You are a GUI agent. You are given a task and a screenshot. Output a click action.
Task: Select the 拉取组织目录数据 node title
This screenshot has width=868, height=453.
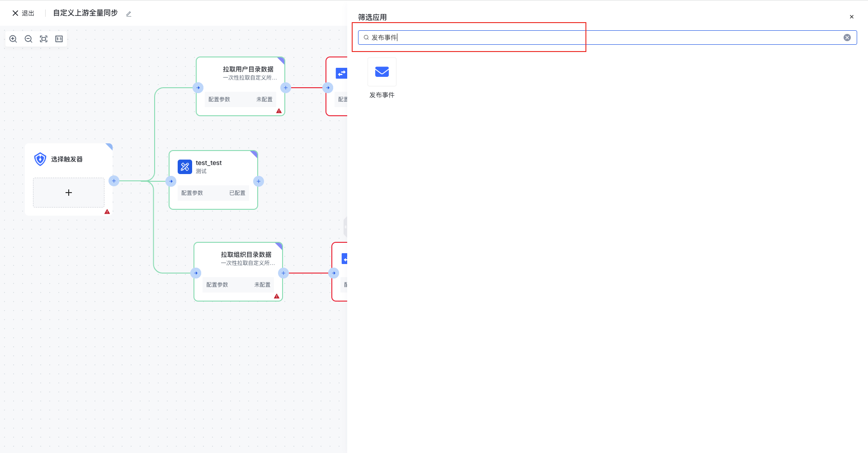(246, 255)
